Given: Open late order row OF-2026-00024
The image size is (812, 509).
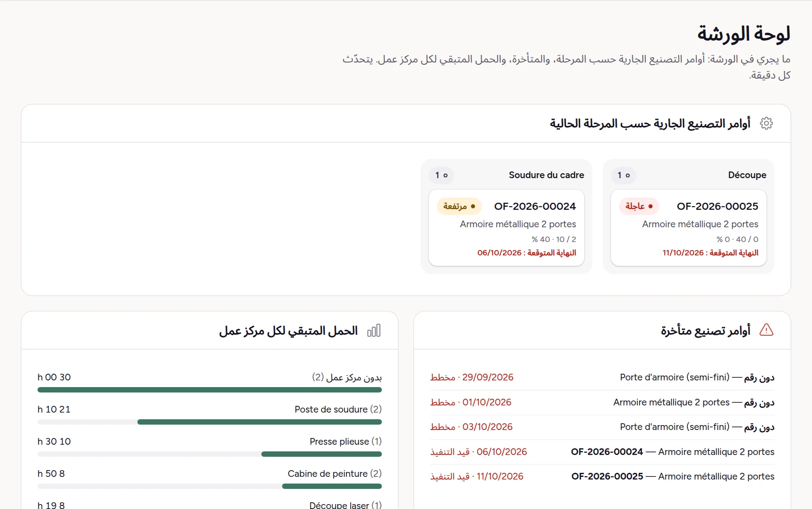Looking at the screenshot, I should pyautogui.click(x=602, y=452).
